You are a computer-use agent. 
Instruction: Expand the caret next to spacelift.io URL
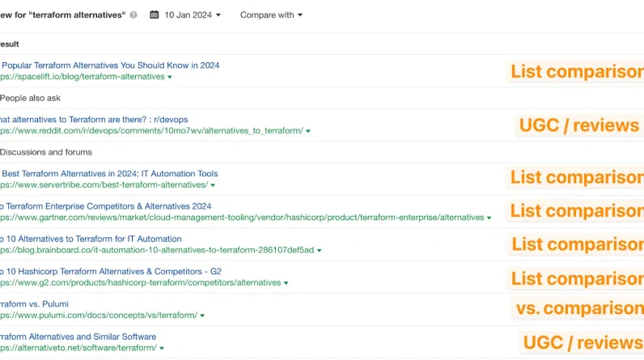pyautogui.click(x=170, y=77)
